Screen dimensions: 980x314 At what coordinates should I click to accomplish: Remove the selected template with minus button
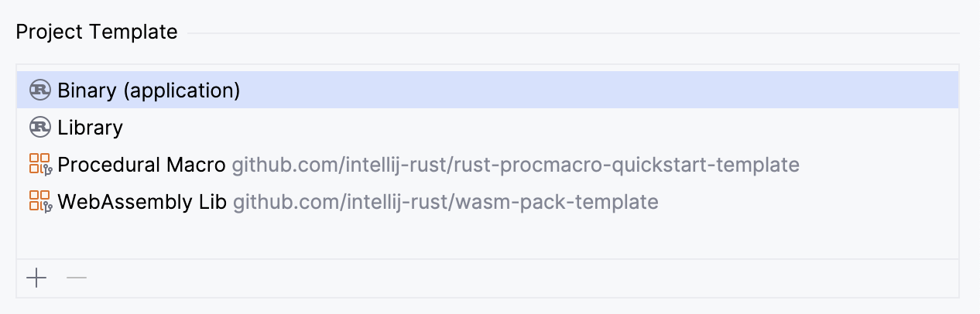point(77,278)
